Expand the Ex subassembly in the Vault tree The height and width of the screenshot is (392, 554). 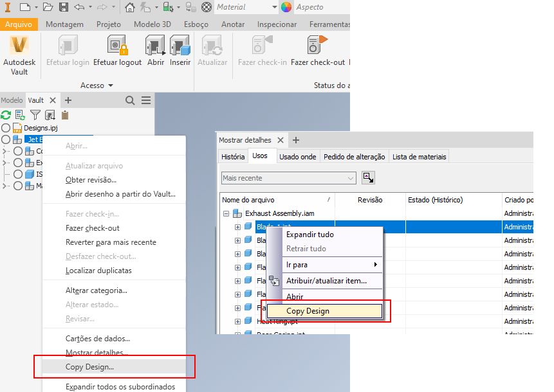coord(5,163)
